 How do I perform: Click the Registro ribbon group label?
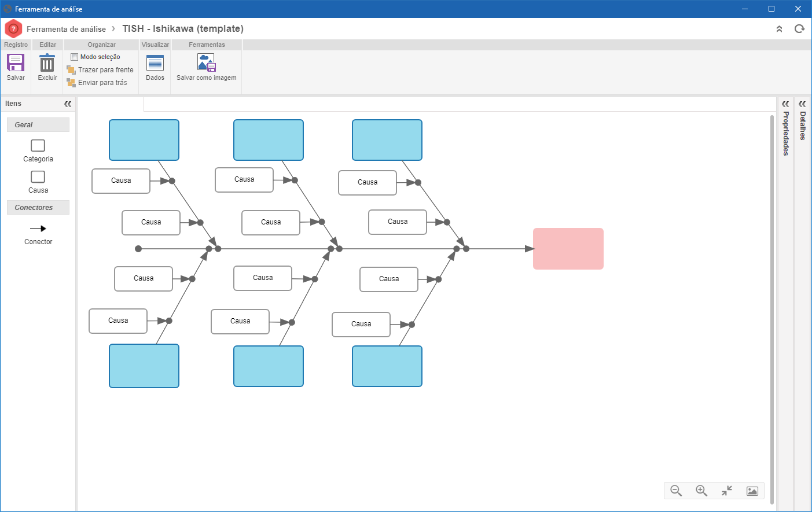coord(16,45)
